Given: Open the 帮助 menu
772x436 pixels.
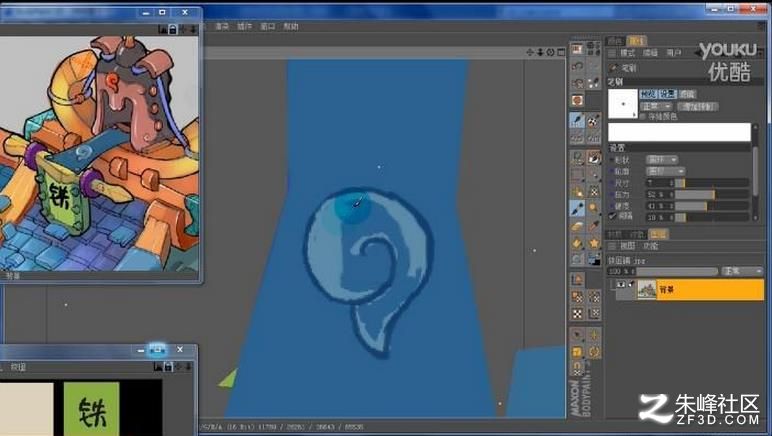Looking at the screenshot, I should [x=290, y=27].
